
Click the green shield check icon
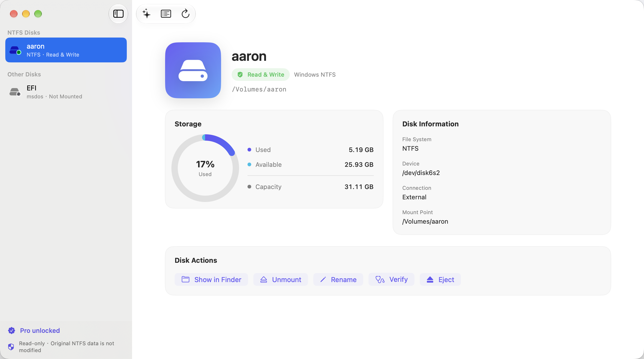pos(240,75)
